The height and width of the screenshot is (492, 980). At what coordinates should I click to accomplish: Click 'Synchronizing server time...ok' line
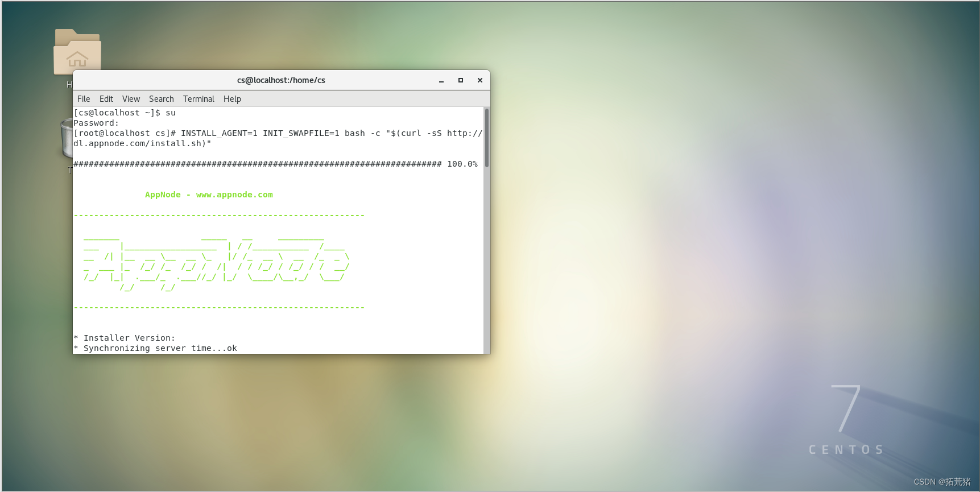(x=155, y=348)
